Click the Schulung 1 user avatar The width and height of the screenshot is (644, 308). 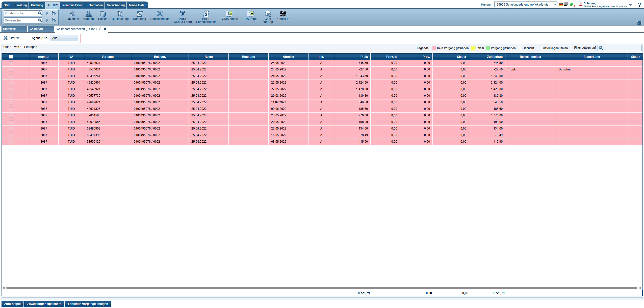pos(581,5)
